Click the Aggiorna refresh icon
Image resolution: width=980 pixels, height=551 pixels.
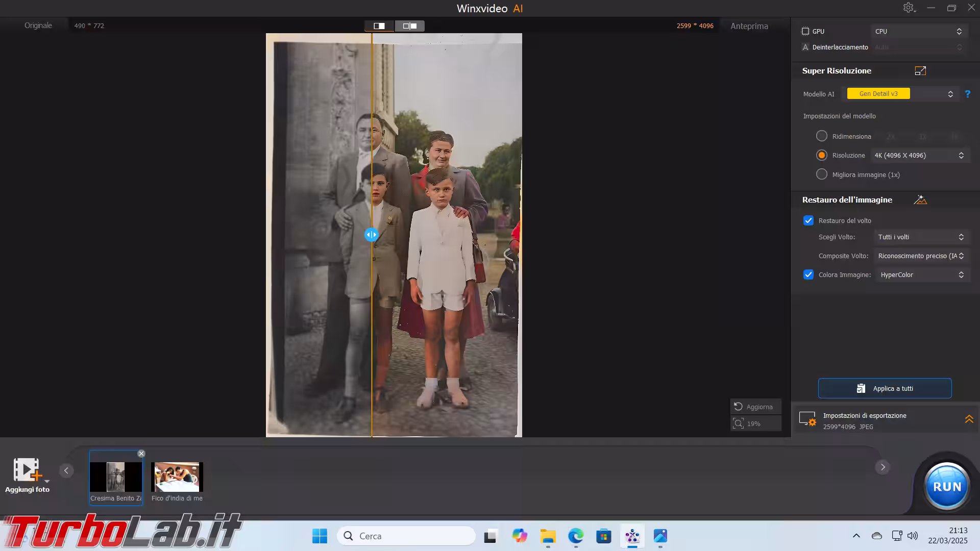[739, 407]
